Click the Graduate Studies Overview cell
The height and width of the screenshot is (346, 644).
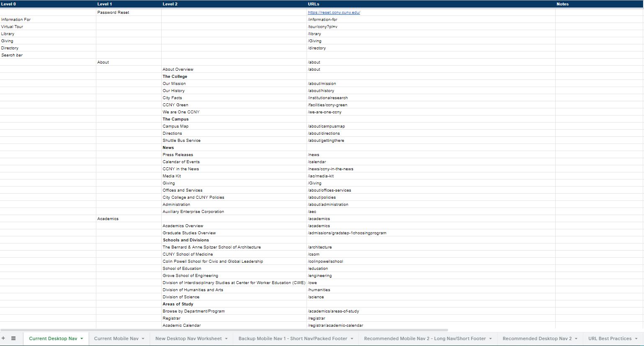[x=234, y=233]
